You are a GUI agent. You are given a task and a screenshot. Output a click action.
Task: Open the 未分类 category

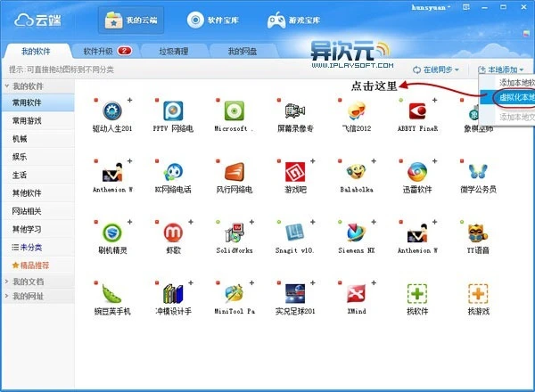(x=38, y=247)
